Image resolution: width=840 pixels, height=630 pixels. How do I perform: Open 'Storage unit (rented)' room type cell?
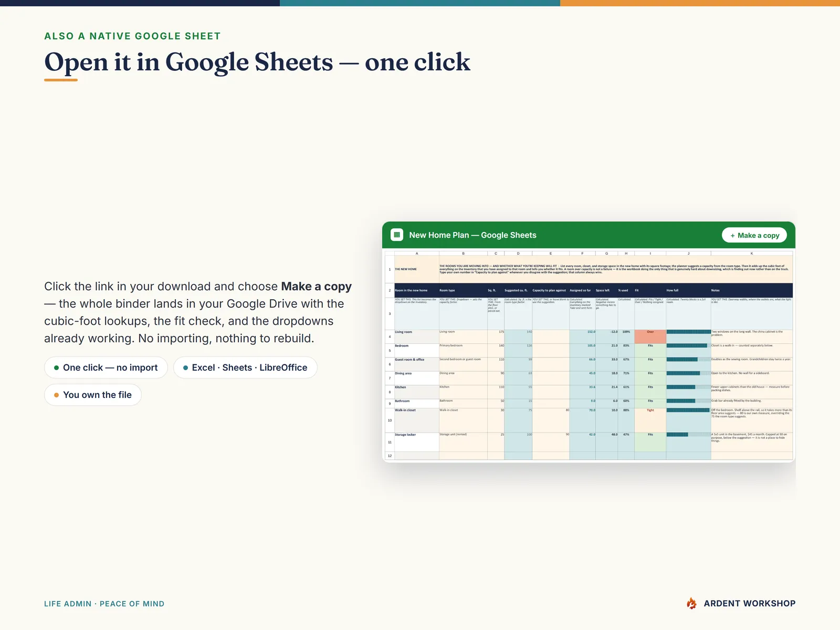(463, 442)
